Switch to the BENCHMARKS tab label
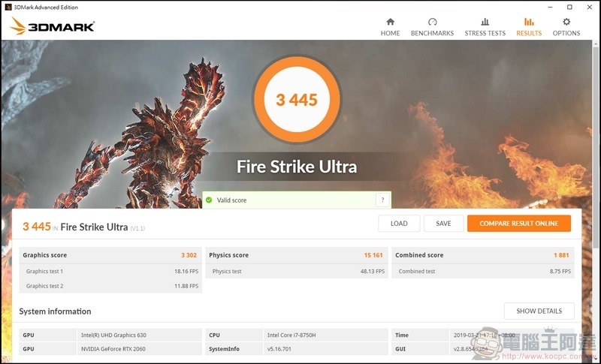 click(433, 33)
